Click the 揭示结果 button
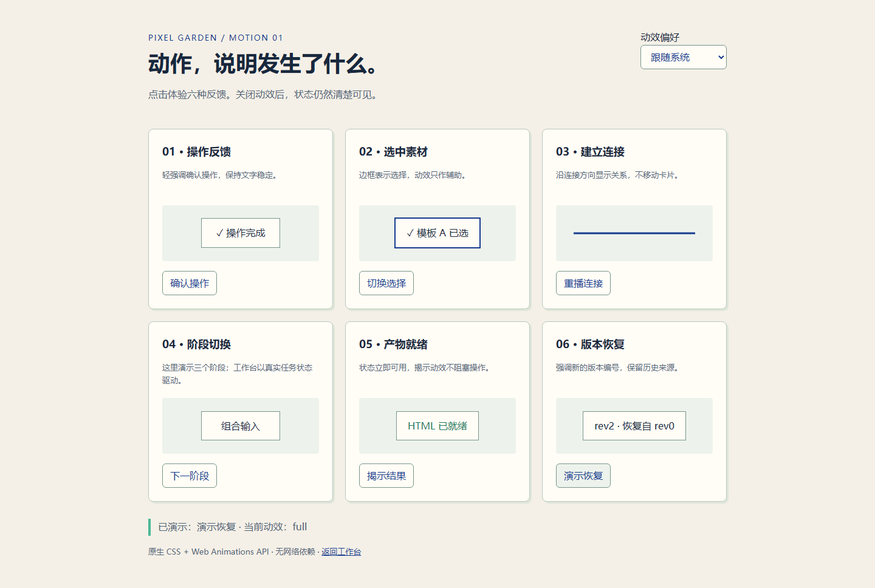 coord(386,476)
